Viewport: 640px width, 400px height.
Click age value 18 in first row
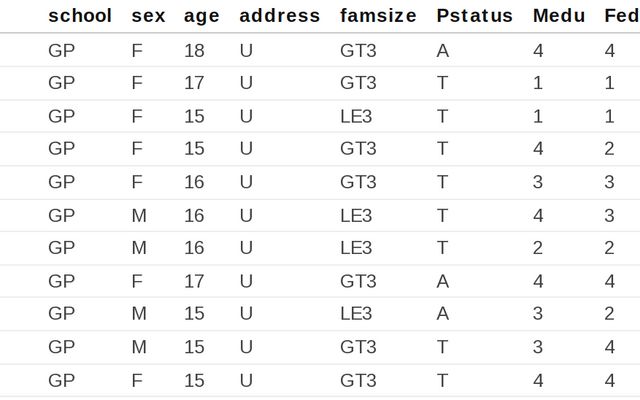click(194, 51)
